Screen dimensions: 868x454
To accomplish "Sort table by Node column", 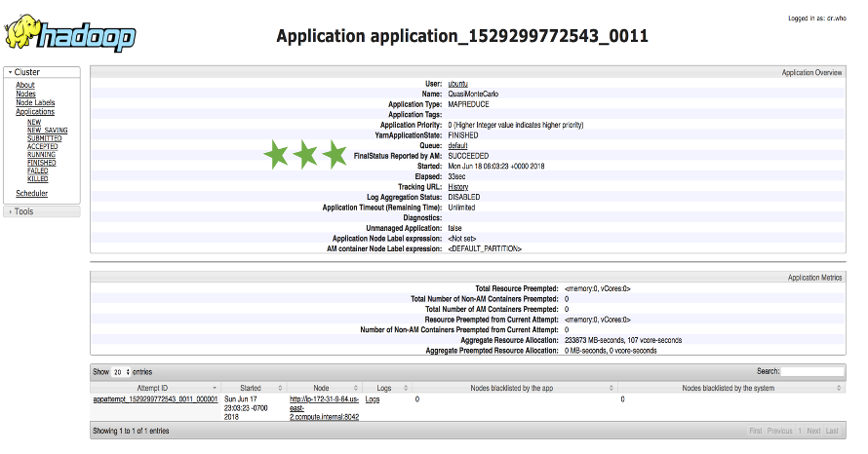I will tap(325, 388).
